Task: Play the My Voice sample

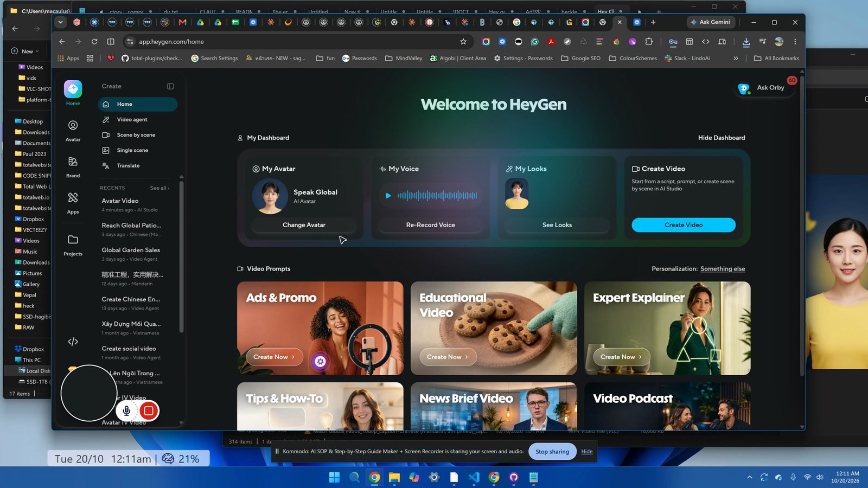Action: pyautogui.click(x=388, y=196)
